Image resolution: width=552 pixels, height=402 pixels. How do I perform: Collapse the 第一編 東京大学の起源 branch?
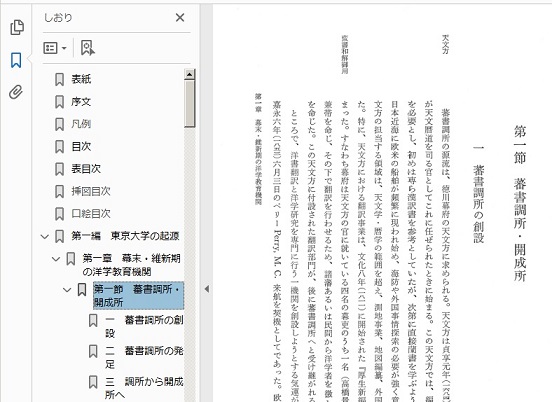pos(44,237)
